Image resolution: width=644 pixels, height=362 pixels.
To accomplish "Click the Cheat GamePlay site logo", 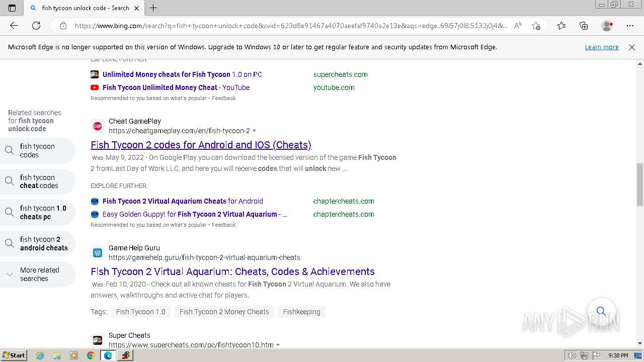I will coord(98,126).
